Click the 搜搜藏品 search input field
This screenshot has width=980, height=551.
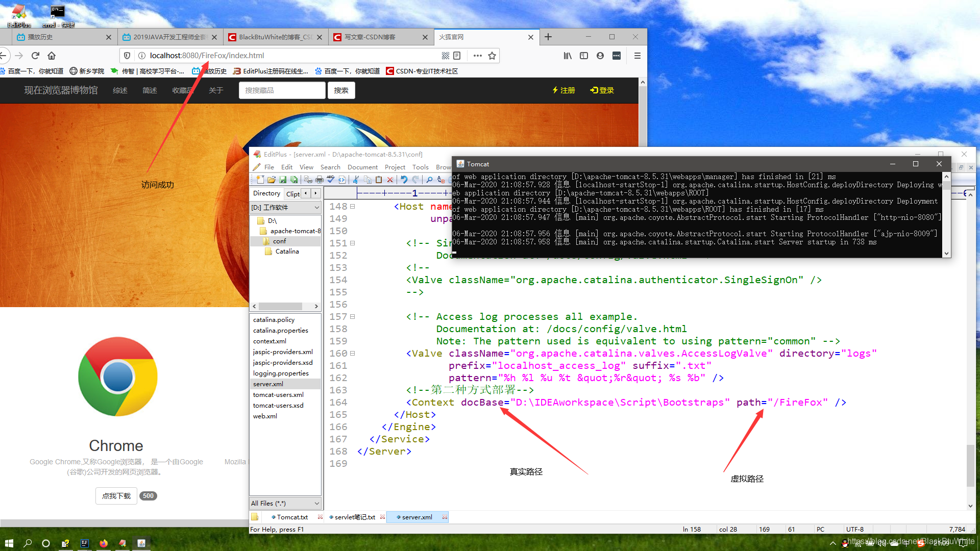point(282,90)
